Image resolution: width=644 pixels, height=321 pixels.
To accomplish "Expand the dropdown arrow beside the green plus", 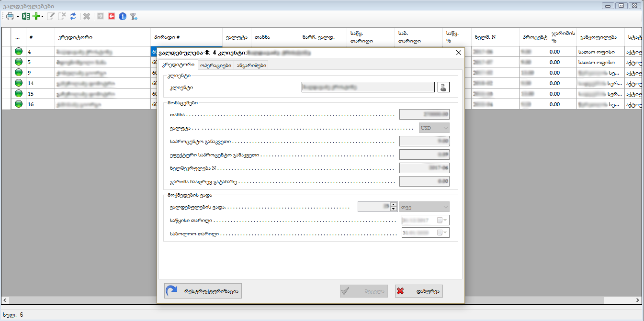I will 43,16.
